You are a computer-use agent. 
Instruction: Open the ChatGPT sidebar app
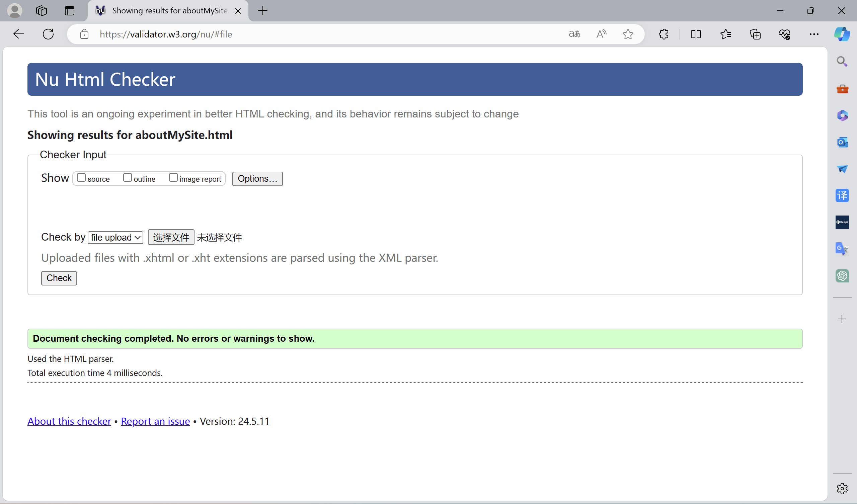click(842, 275)
